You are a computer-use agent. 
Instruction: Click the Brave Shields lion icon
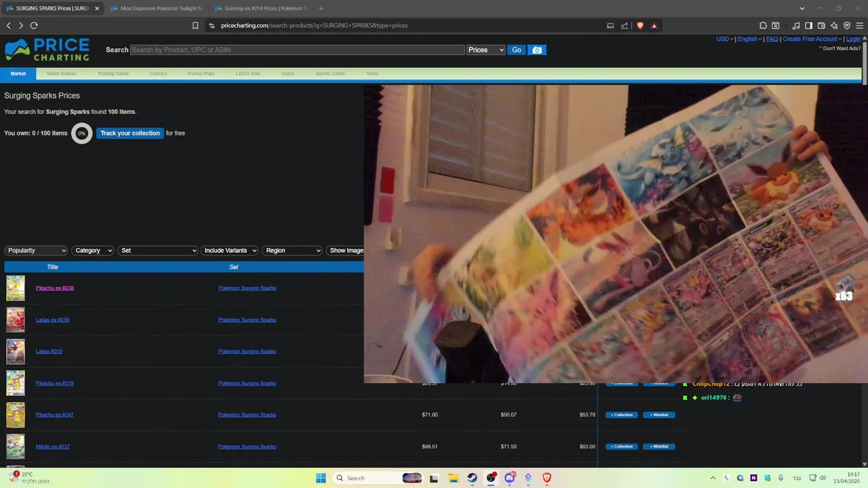pyautogui.click(x=639, y=26)
